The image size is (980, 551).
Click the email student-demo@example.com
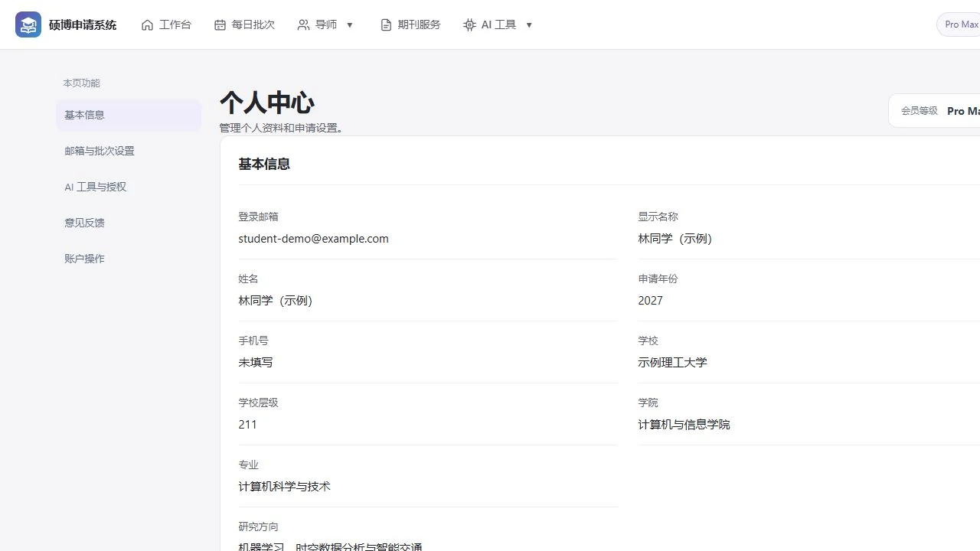pos(313,239)
